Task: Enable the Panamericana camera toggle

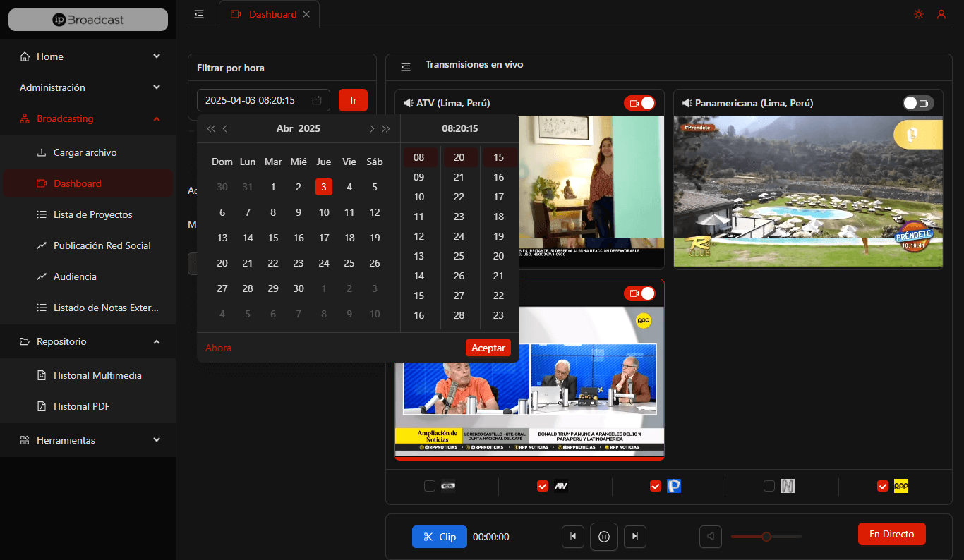Action: (918, 103)
